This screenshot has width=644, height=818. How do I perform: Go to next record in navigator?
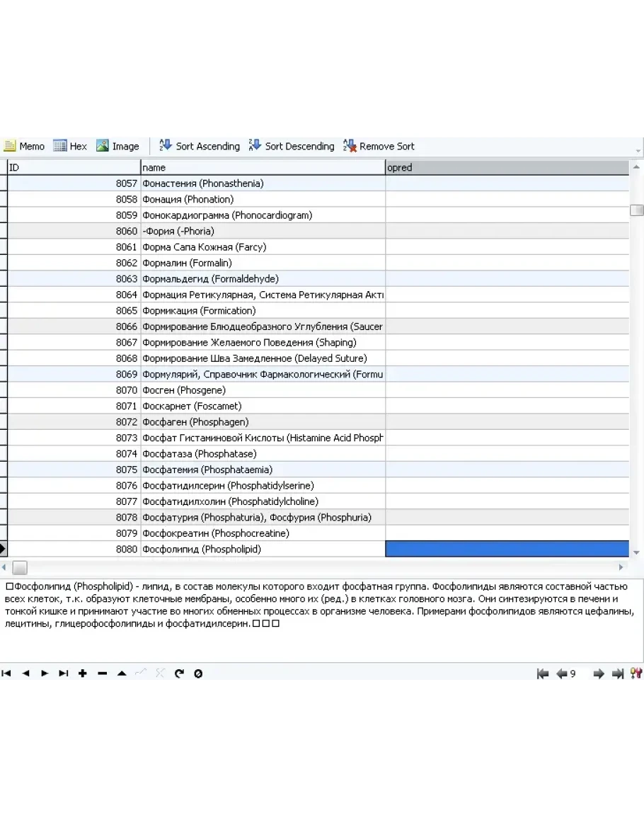point(45,674)
